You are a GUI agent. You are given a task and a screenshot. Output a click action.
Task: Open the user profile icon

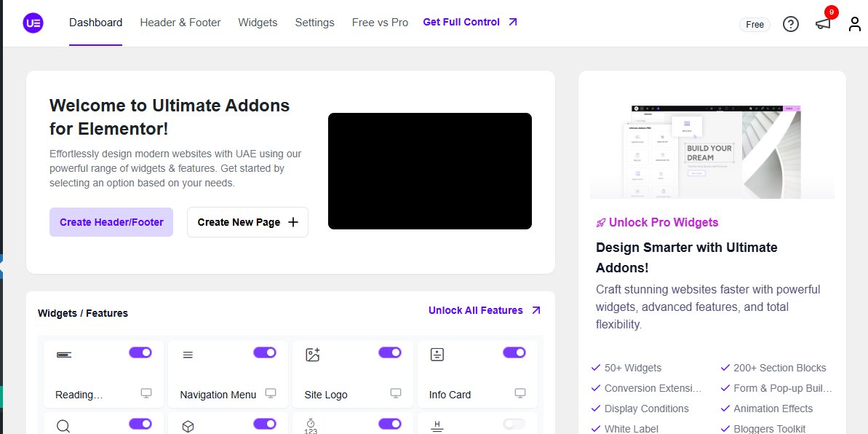[855, 24]
